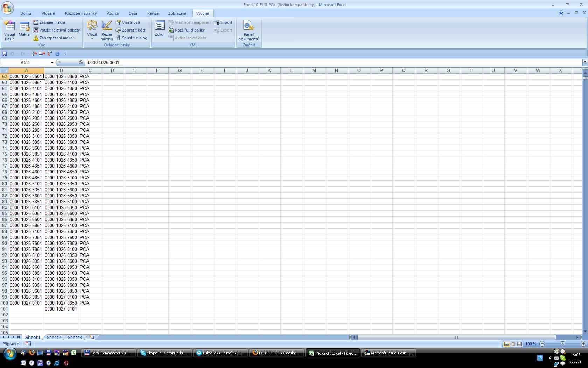Switch to page layout view in status bar
Screen dimensions: 588x368
(513, 344)
